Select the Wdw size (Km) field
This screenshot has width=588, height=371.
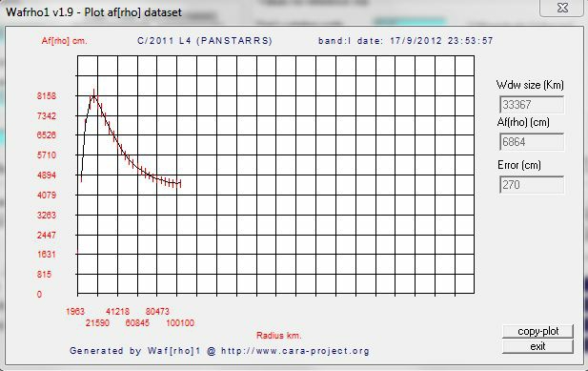(x=532, y=105)
